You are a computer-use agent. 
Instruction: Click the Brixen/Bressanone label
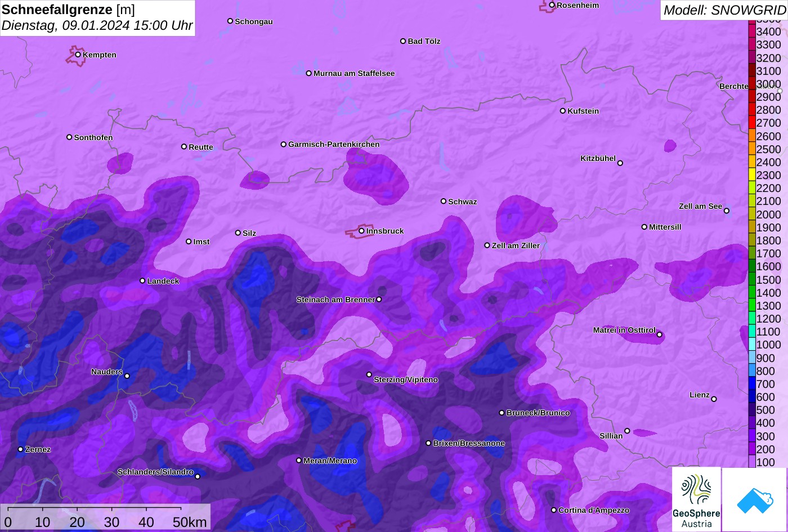469,443
